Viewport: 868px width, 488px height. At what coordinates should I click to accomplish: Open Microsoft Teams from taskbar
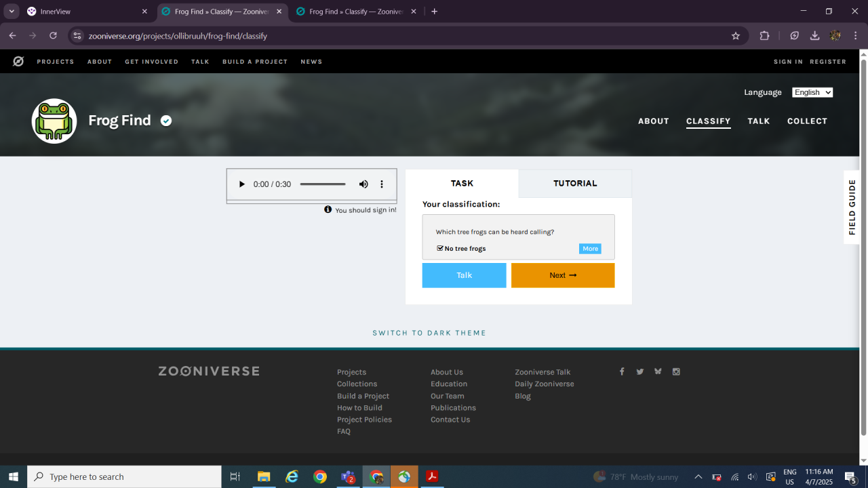coord(348,476)
